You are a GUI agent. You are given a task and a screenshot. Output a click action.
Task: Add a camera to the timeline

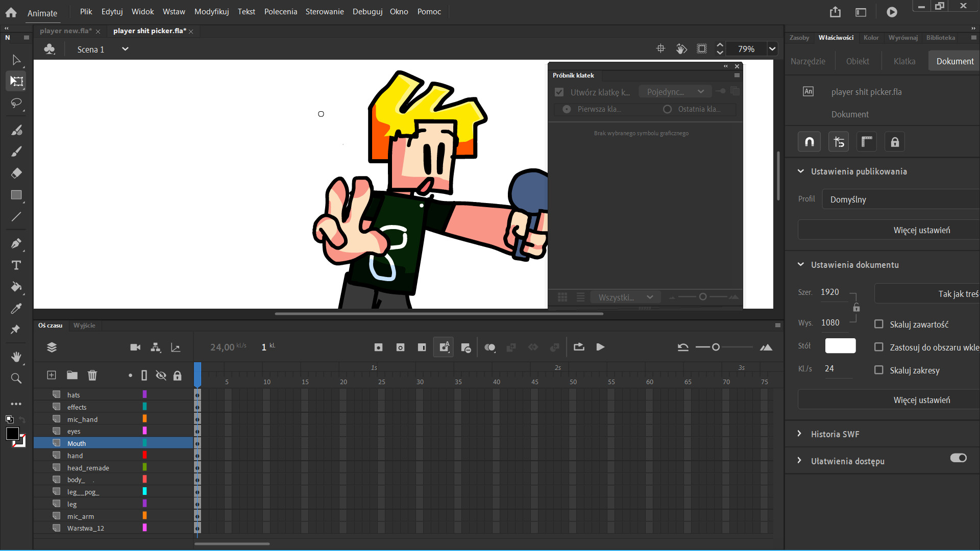coord(135,347)
